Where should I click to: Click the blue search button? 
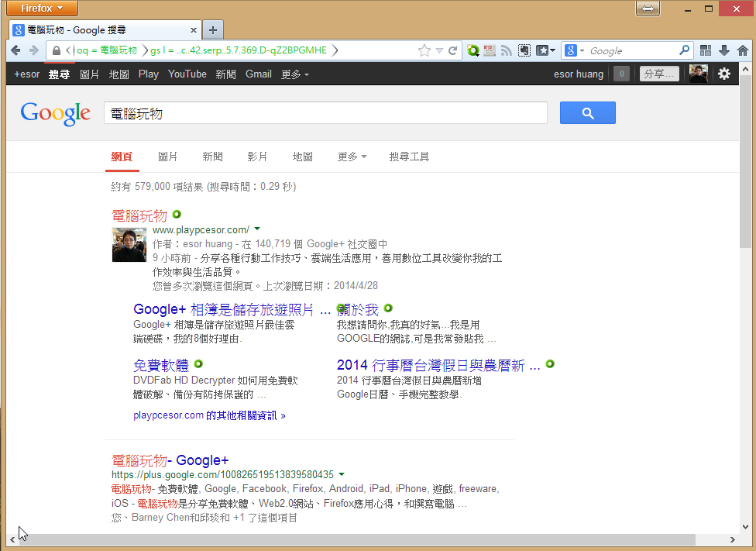[587, 113]
